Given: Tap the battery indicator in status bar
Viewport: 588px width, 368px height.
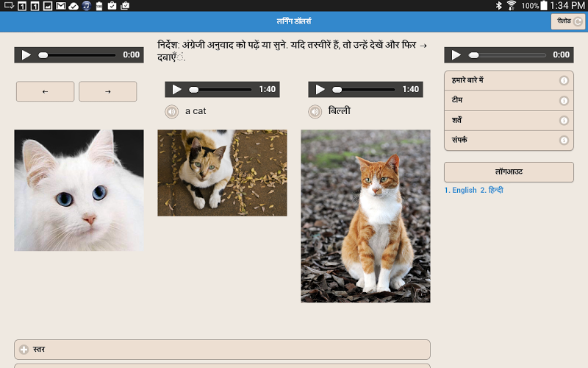Looking at the screenshot, I should [543, 5].
